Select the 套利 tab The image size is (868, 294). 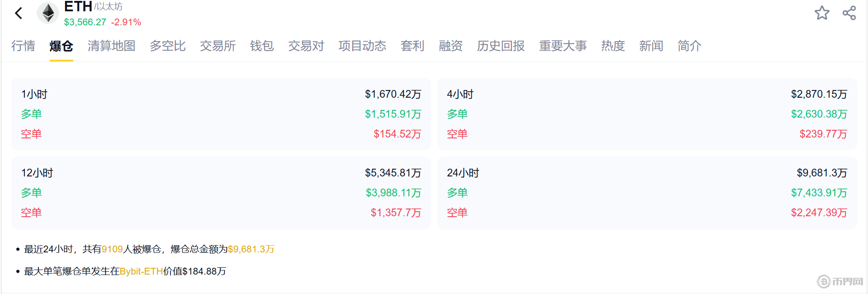(413, 46)
